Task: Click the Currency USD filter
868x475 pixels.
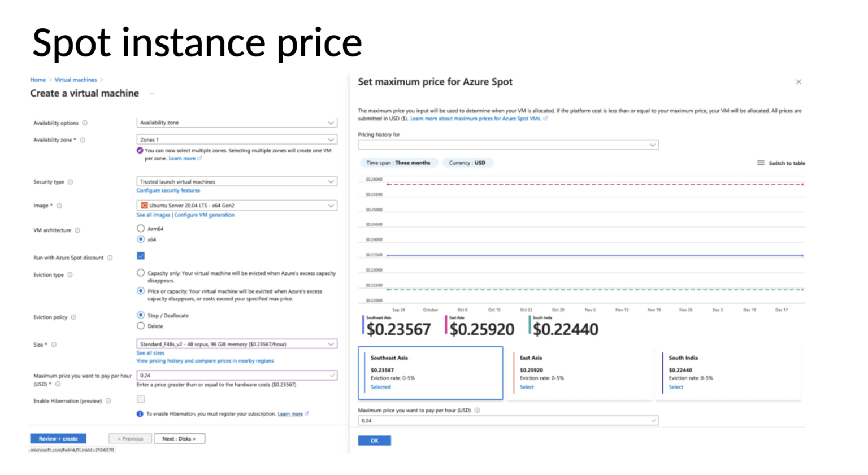Action: 467,163
